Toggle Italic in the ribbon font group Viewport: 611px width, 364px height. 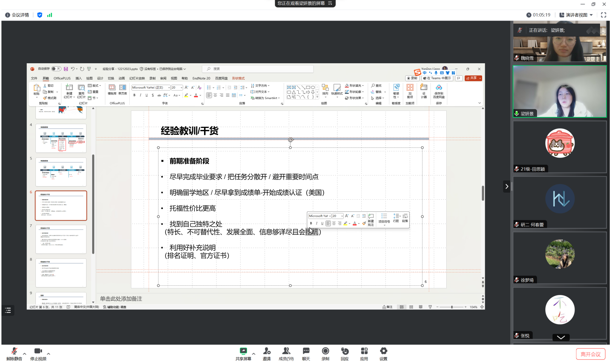[141, 95]
